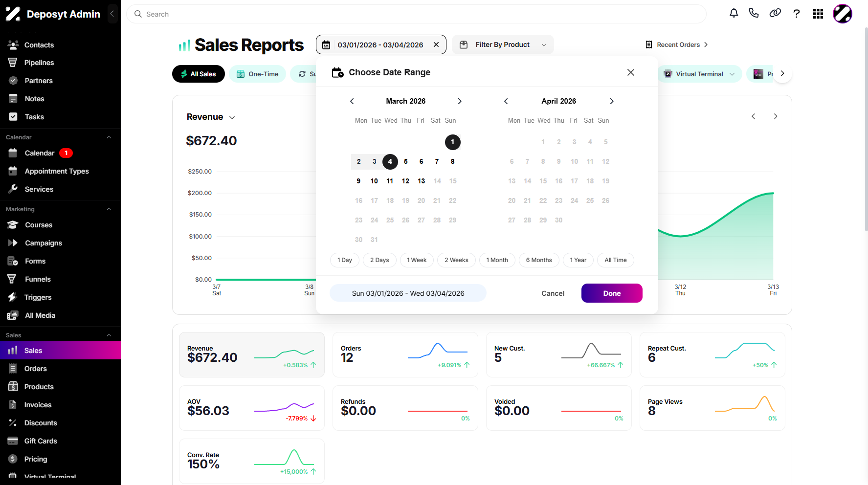Go to next month after April 2026
The width and height of the screenshot is (868, 485).
click(x=612, y=101)
